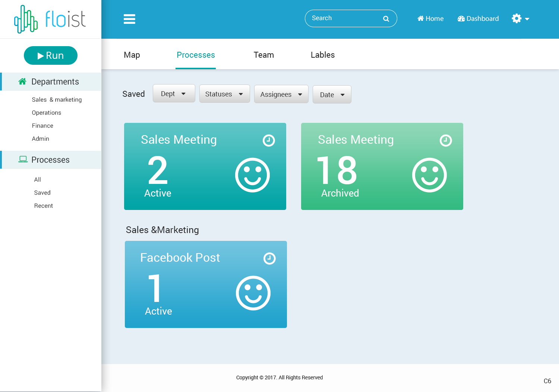Image resolution: width=559 pixels, height=392 pixels.
Task: Click smiley face on active Sales Meeting card
Action: 252,175
